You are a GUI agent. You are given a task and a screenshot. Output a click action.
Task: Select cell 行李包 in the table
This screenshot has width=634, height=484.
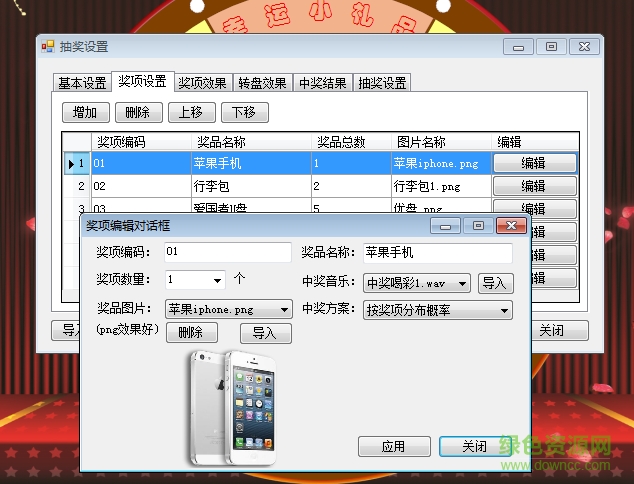click(251, 186)
